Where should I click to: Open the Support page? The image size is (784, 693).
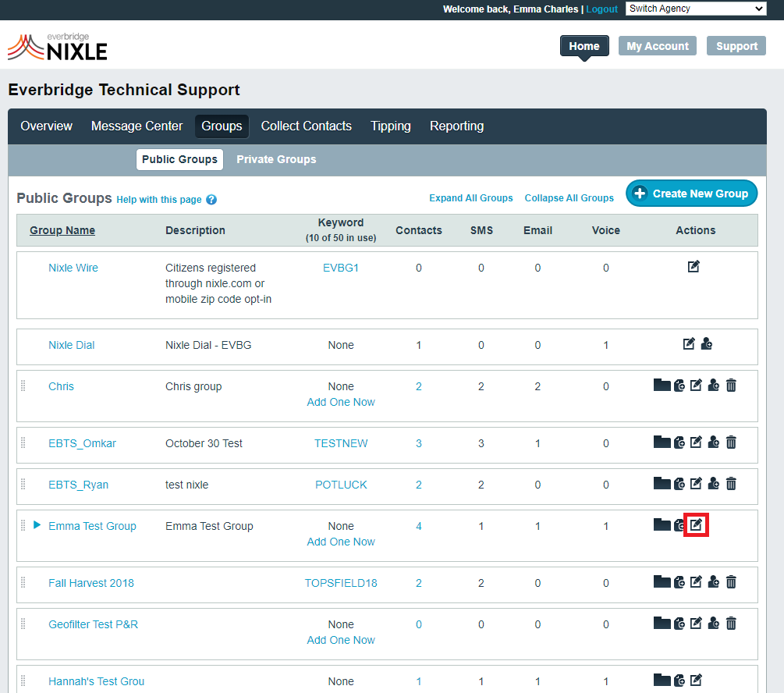(736, 46)
